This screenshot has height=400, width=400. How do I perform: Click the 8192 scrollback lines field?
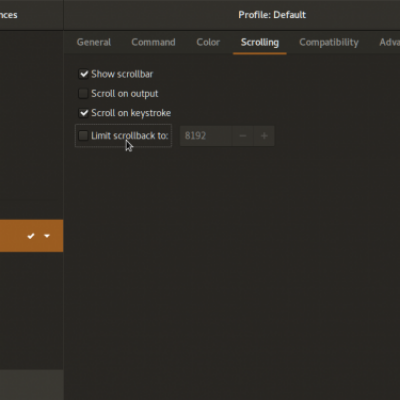click(206, 136)
